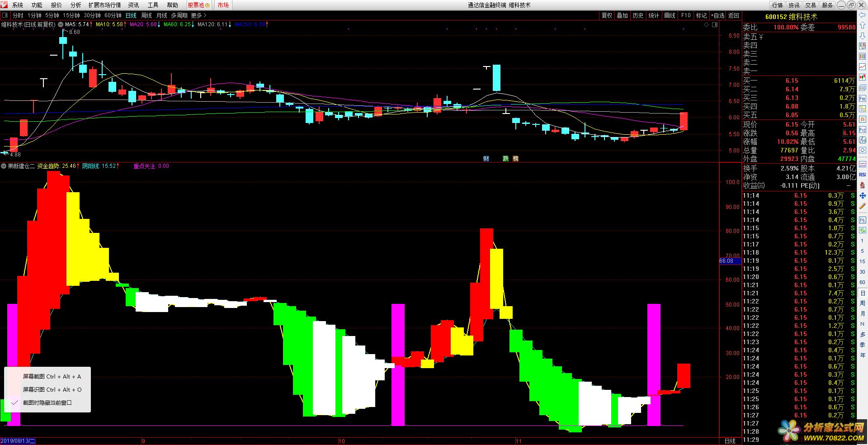This screenshot has height=445, width=868.
Task: Select the 60分钟 period
Action: pyautogui.click(x=113, y=15)
